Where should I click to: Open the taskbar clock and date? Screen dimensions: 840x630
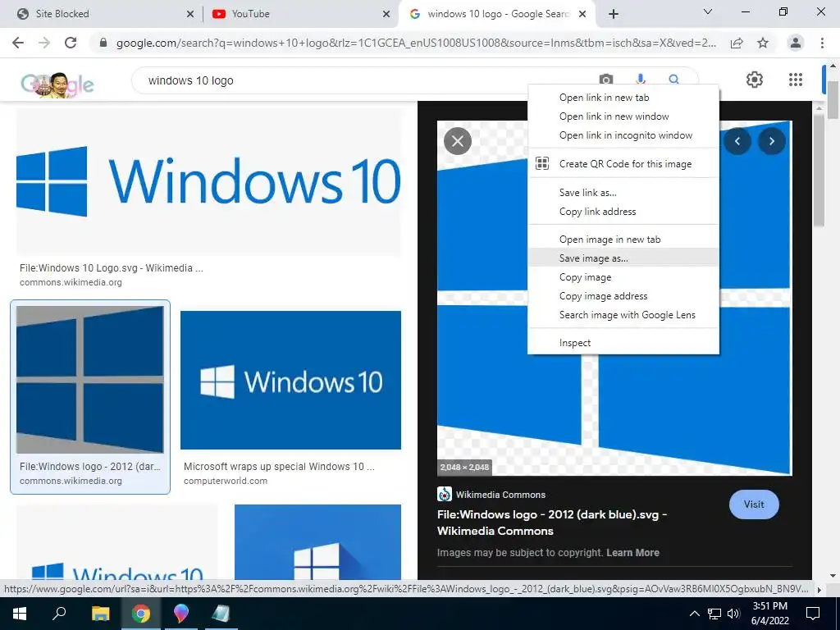[x=769, y=614]
